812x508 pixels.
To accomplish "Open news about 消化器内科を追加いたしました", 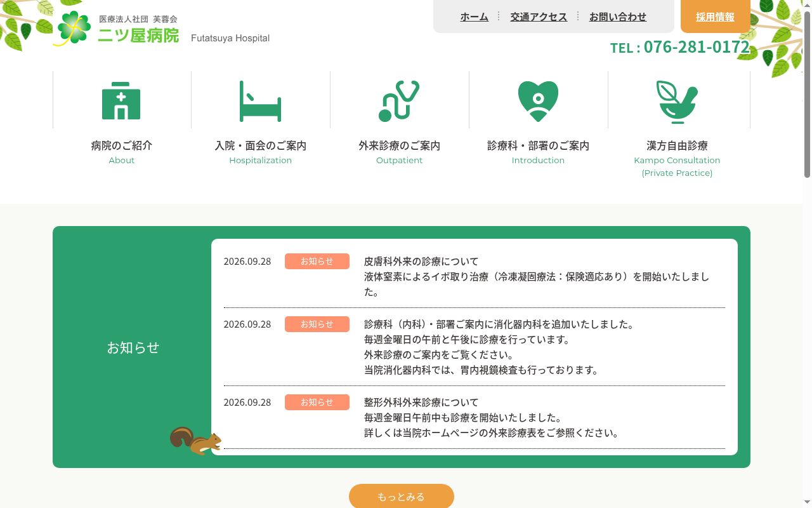I will click(499, 324).
